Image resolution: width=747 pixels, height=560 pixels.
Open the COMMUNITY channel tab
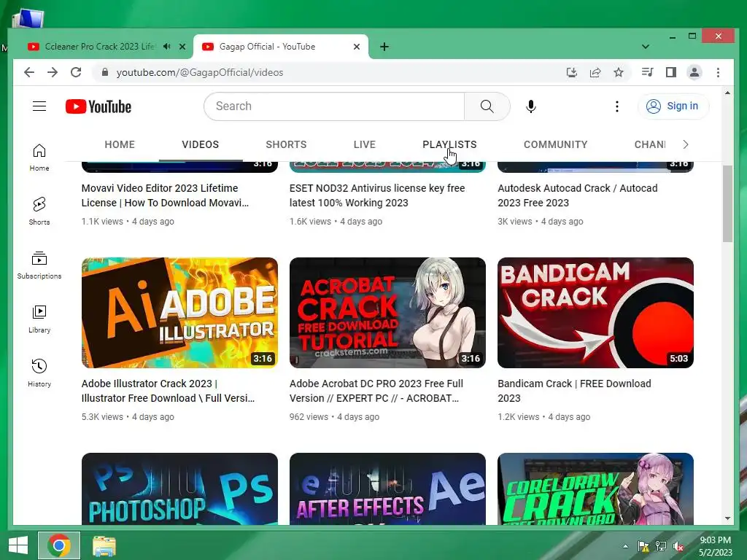tap(555, 144)
